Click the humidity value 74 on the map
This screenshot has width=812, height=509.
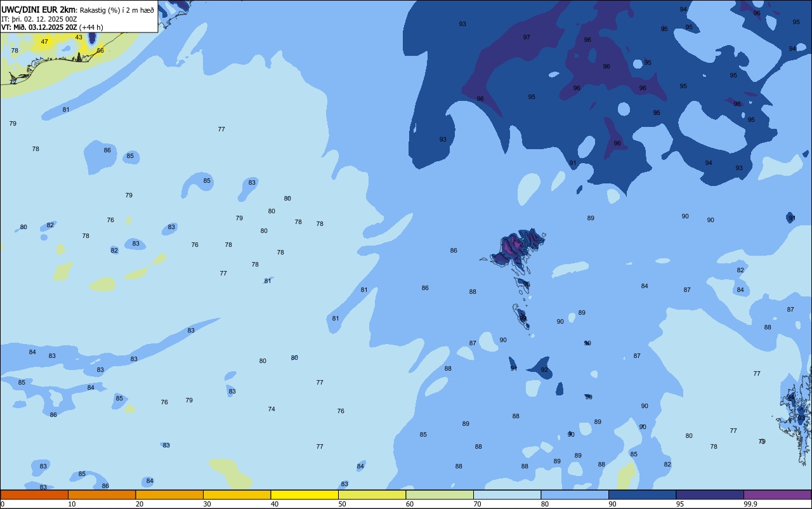272,409
